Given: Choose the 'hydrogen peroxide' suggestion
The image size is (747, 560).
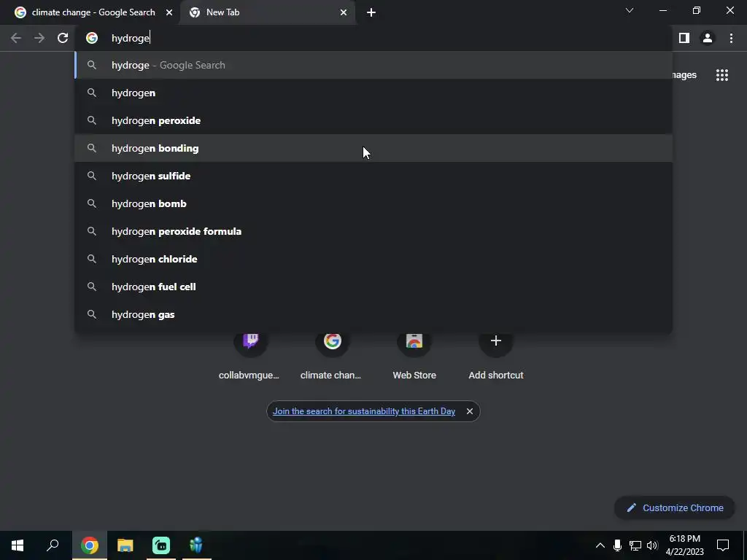Looking at the screenshot, I should pos(373,120).
